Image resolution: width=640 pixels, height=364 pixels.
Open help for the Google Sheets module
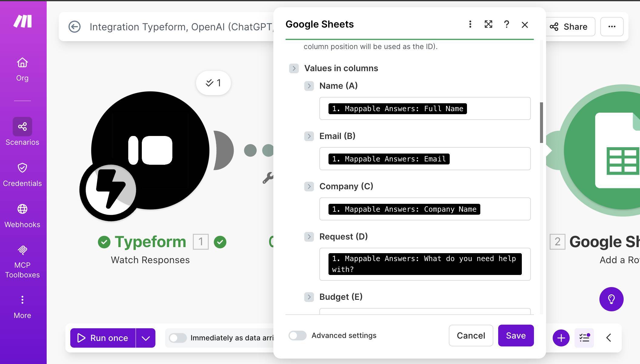[x=506, y=25]
